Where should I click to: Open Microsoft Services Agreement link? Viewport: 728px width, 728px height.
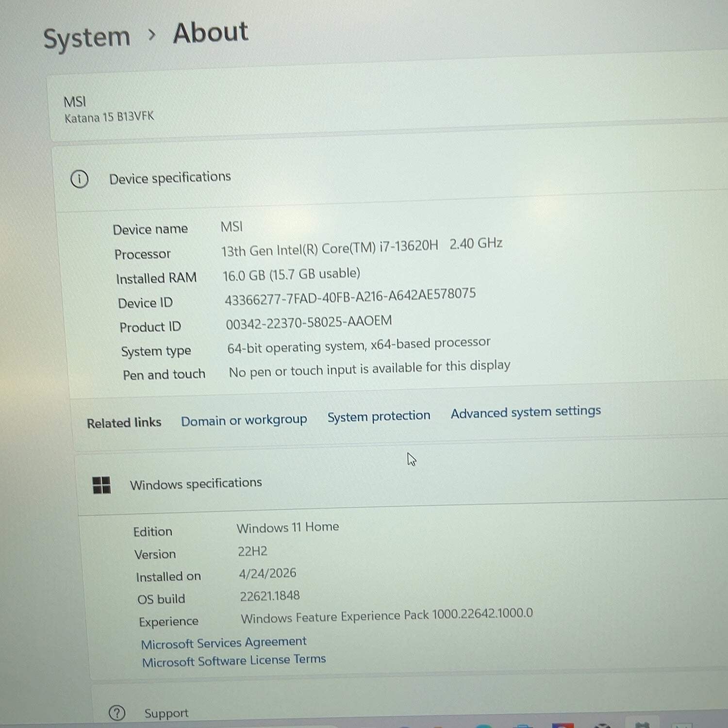click(224, 643)
